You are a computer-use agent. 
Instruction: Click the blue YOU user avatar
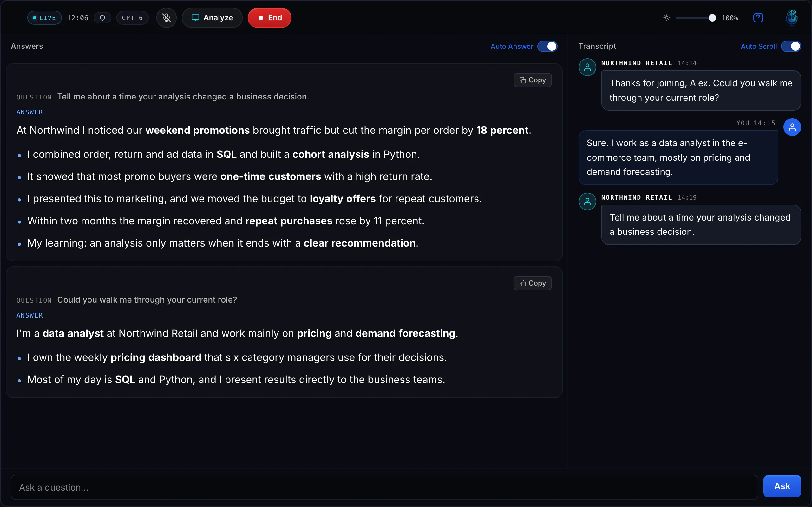[x=792, y=127]
